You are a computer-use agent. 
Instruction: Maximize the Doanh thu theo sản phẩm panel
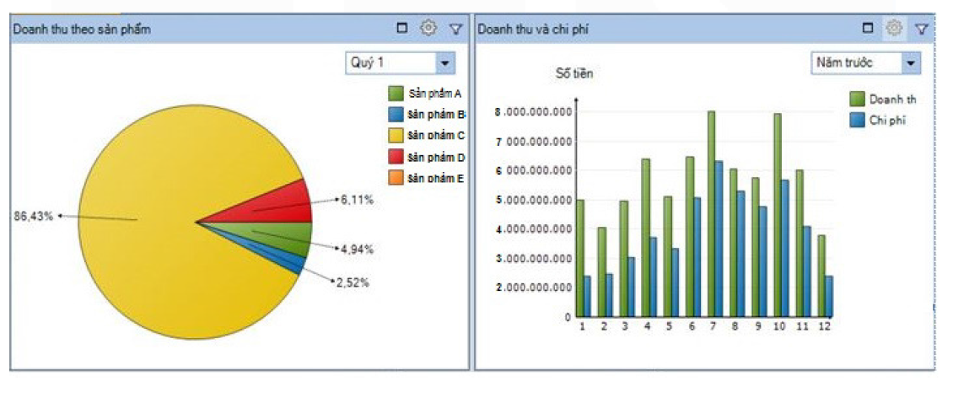coord(402,29)
